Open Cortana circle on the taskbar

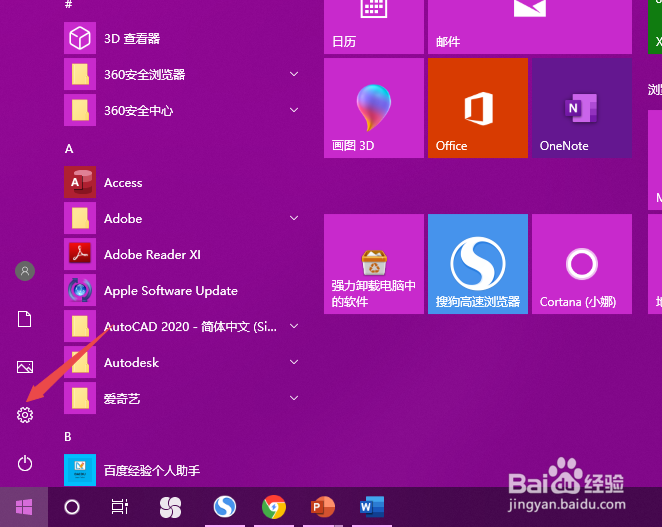pyautogui.click(x=72, y=507)
